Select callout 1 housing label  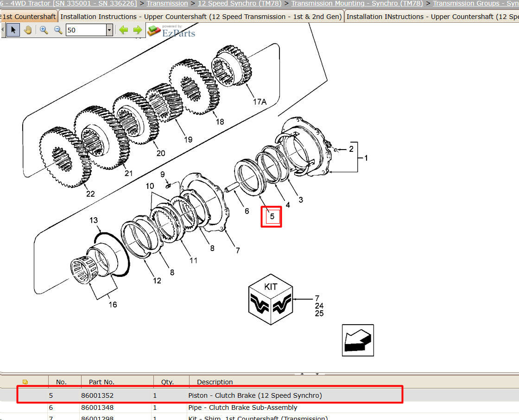[366, 158]
